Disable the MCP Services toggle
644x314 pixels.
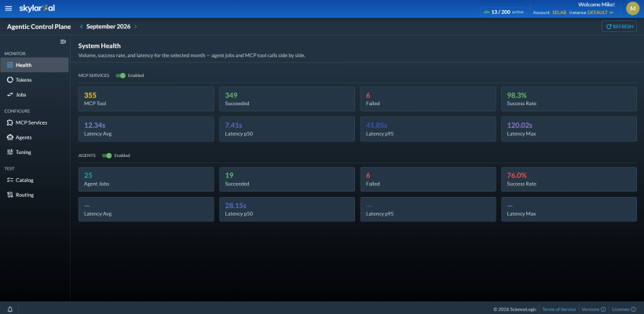coord(120,75)
